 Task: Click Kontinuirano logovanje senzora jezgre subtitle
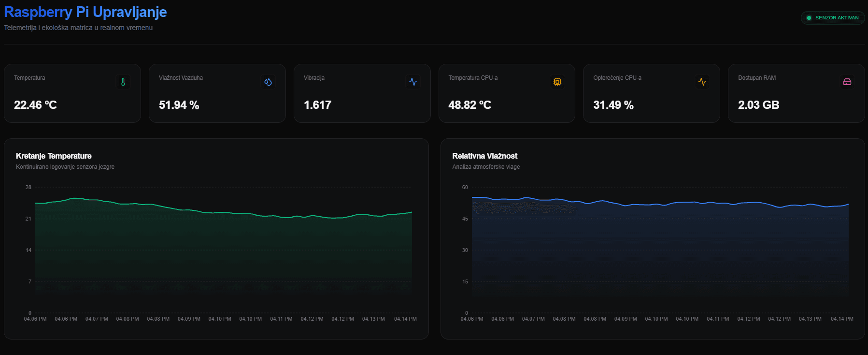tap(65, 167)
